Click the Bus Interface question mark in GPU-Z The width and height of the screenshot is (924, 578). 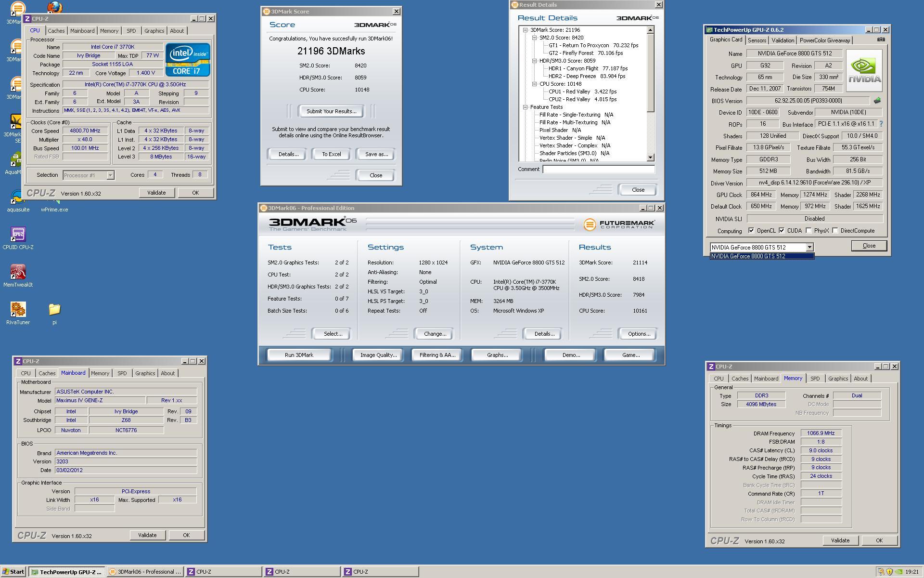tap(881, 124)
